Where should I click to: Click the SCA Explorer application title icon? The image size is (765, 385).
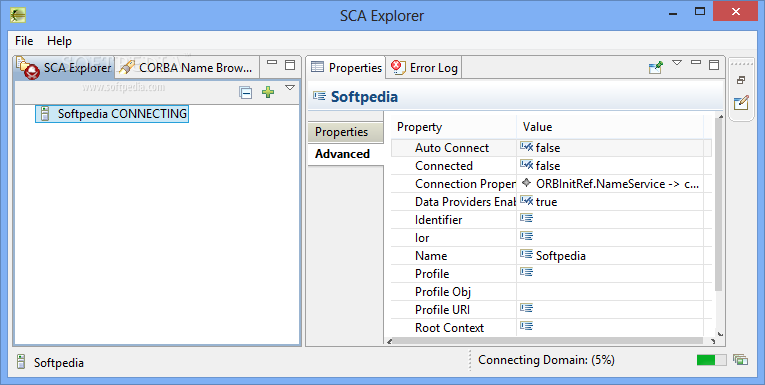(x=18, y=15)
